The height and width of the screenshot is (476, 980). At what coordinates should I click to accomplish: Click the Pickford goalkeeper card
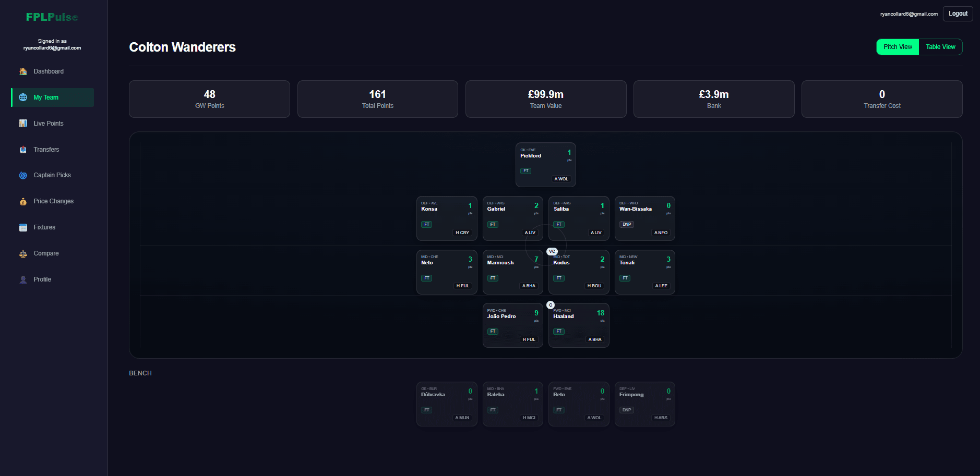[x=545, y=165]
